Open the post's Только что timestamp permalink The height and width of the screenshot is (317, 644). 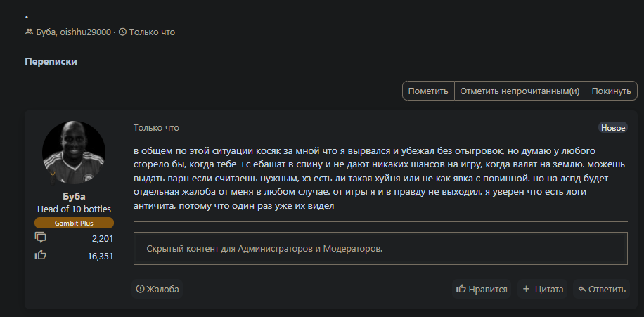tap(156, 128)
